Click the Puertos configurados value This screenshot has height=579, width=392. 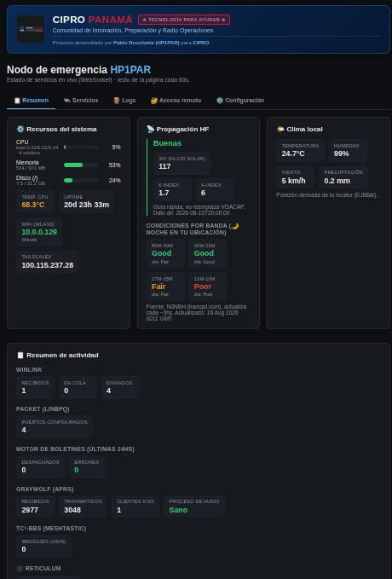point(24,430)
